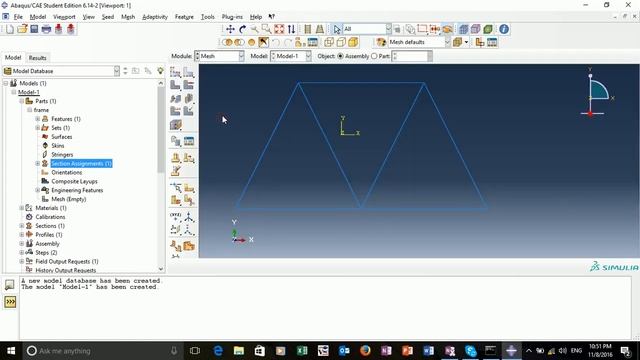Select Assembly in the model tree

click(x=47, y=244)
